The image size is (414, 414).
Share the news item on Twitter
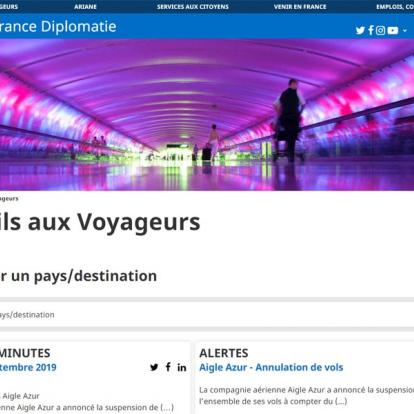(154, 367)
